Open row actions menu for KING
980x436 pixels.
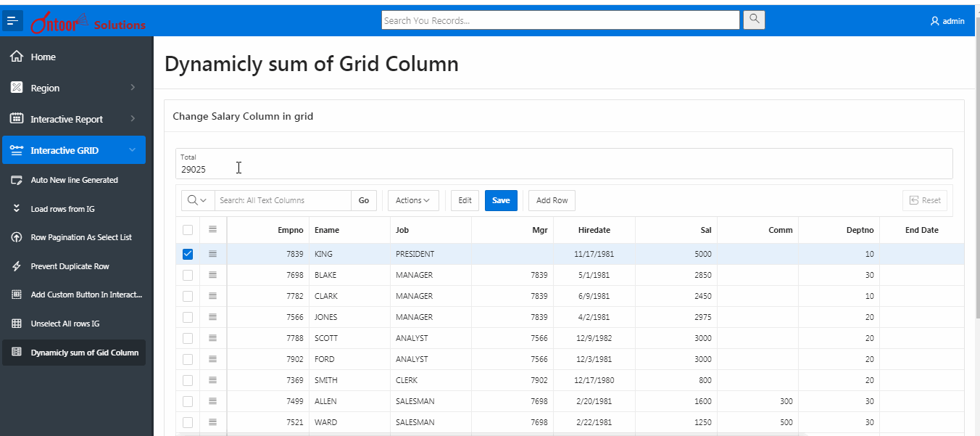212,254
